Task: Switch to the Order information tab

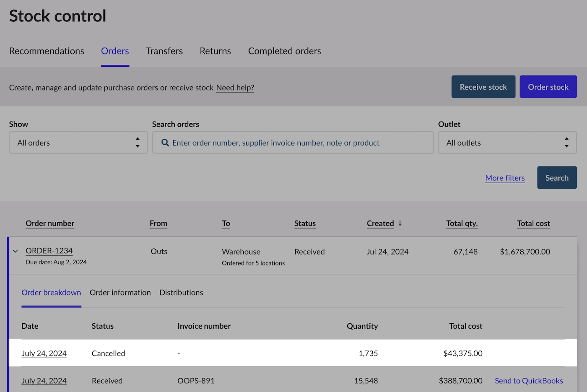Action: coord(120,293)
